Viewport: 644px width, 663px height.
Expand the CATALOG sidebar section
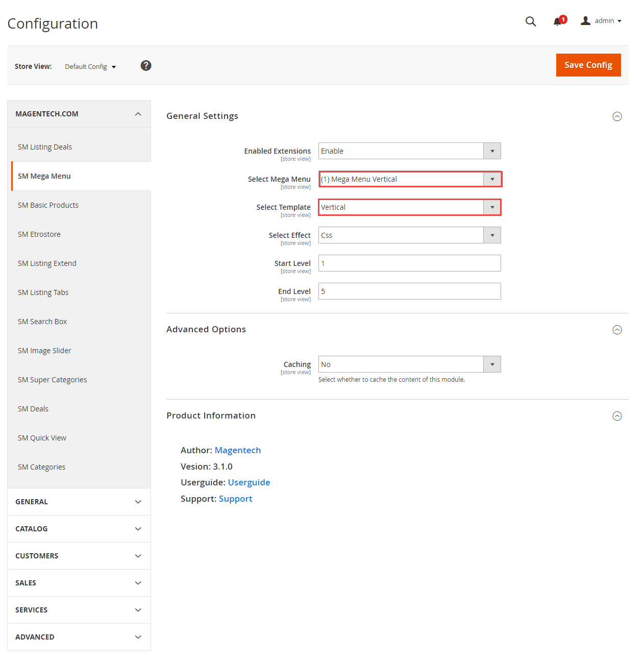(79, 529)
